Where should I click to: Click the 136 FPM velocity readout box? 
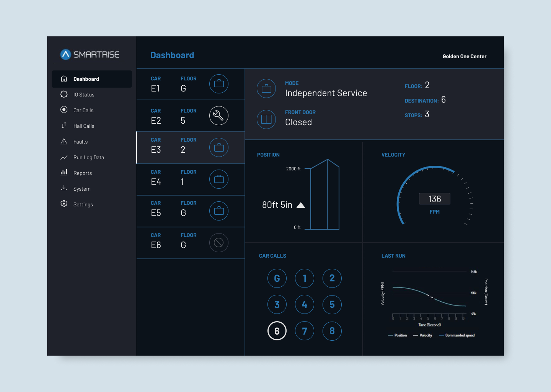point(434,199)
